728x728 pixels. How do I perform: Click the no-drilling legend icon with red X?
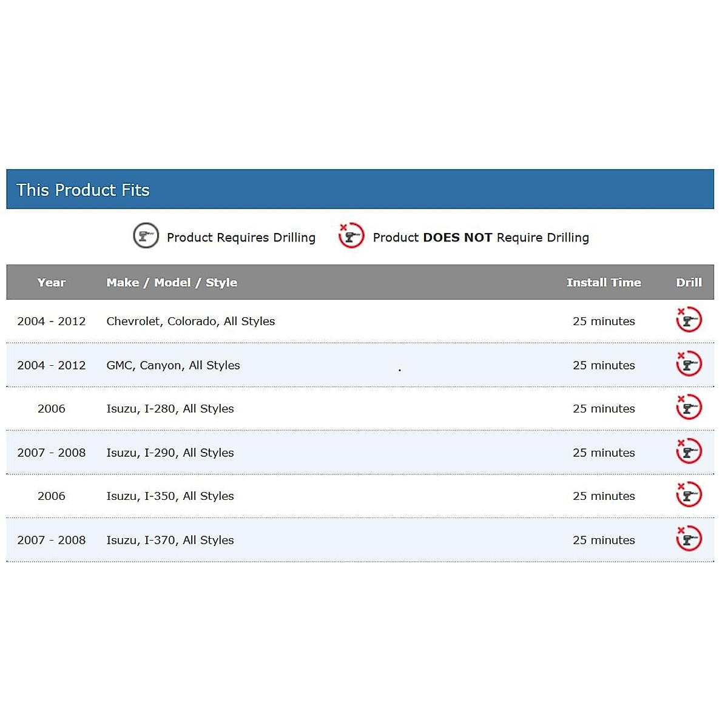pyautogui.click(x=351, y=236)
